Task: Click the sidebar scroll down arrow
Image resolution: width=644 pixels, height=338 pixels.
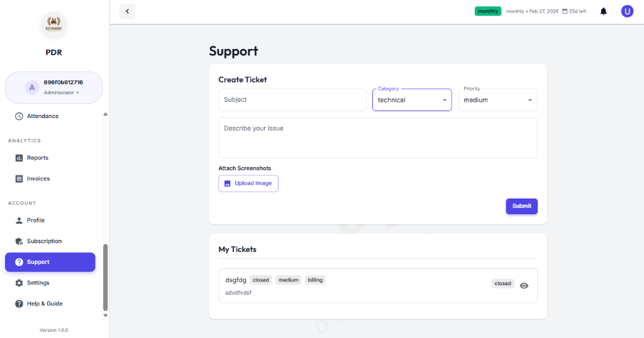Action: 105,315
